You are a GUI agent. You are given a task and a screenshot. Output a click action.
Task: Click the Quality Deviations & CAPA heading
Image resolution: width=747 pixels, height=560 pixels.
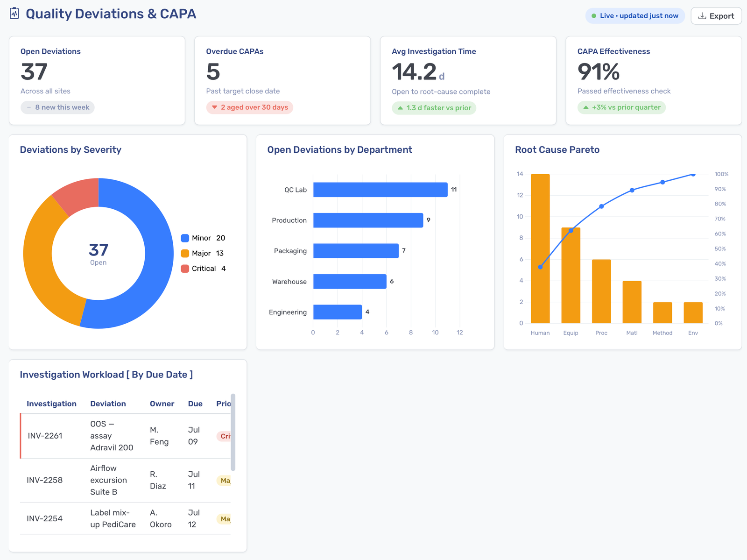coord(111,14)
